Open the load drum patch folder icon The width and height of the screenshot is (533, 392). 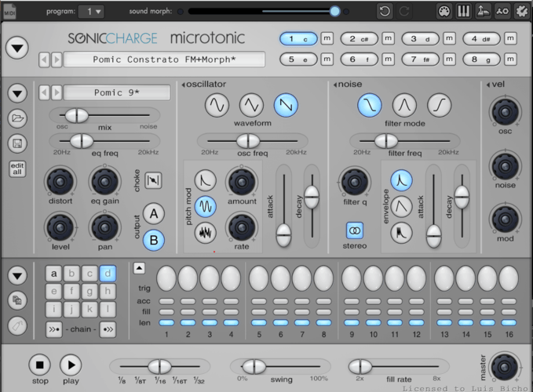click(x=18, y=118)
